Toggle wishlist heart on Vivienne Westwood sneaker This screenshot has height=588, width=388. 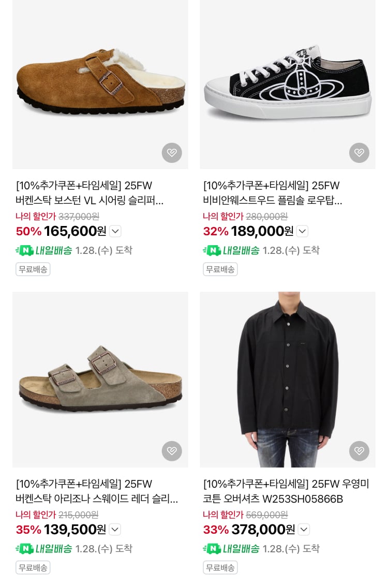359,153
